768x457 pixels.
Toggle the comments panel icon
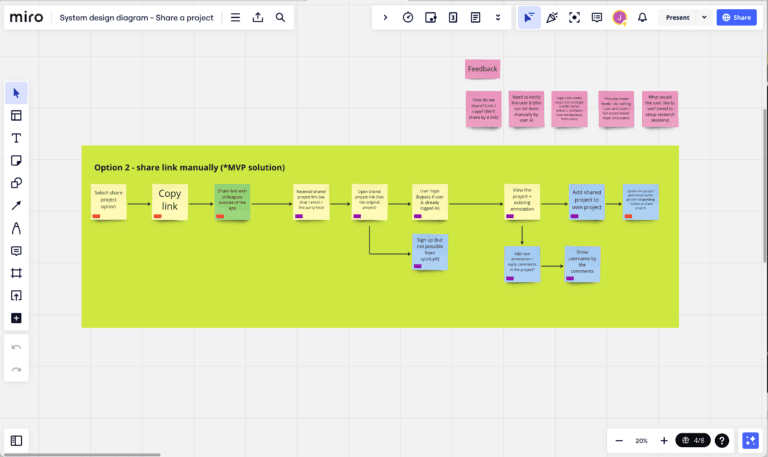[x=597, y=17]
